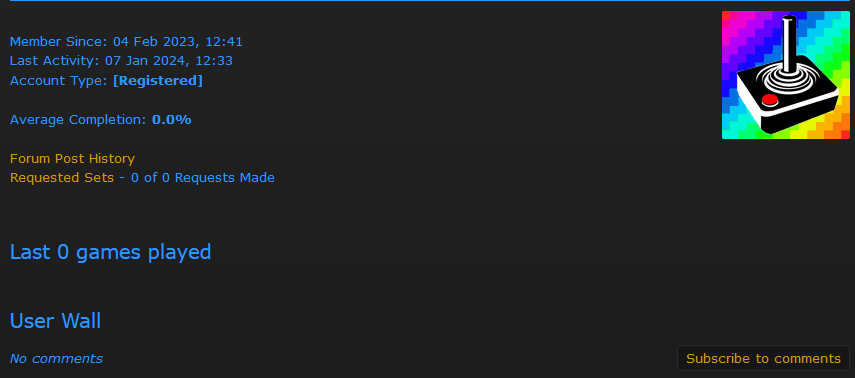Open the Forum Post History link

72,159
